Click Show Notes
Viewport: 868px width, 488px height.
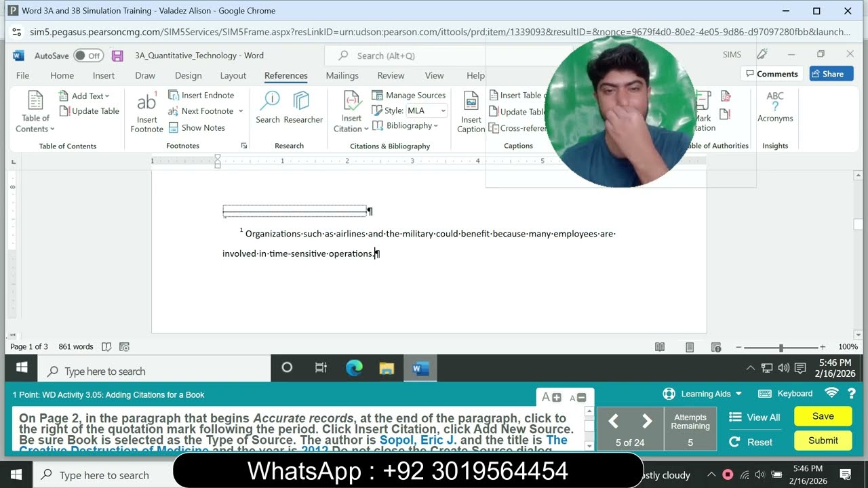197,127
